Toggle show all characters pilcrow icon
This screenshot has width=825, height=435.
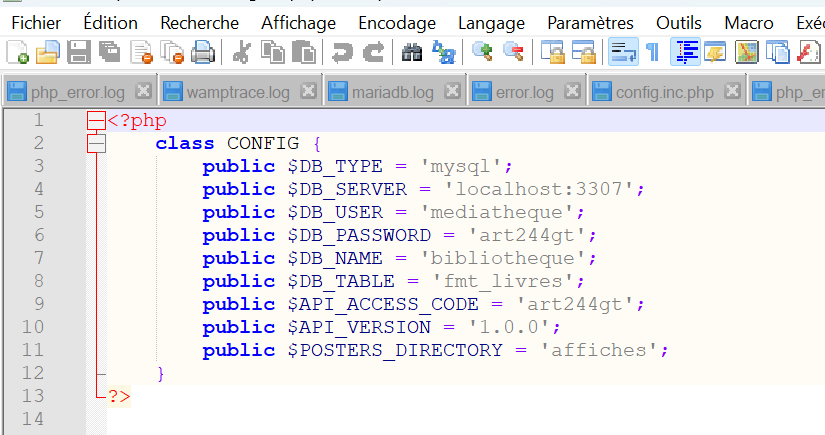(x=651, y=52)
